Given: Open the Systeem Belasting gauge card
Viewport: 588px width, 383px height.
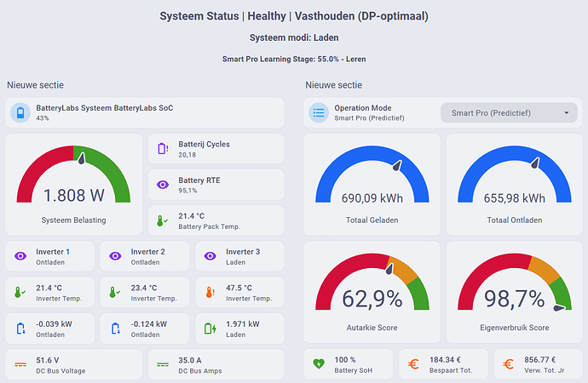Looking at the screenshot, I should 73,185.
